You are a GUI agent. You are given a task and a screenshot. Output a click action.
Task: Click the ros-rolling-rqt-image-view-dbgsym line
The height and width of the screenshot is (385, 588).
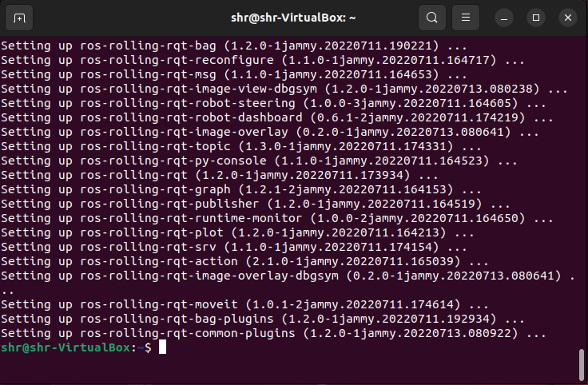[284, 89]
